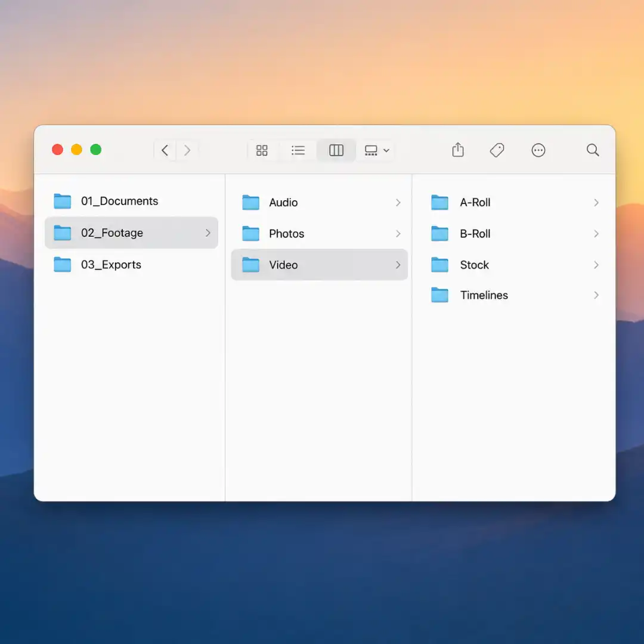Expand chevron next to Video
The image size is (644, 644).
tap(398, 265)
